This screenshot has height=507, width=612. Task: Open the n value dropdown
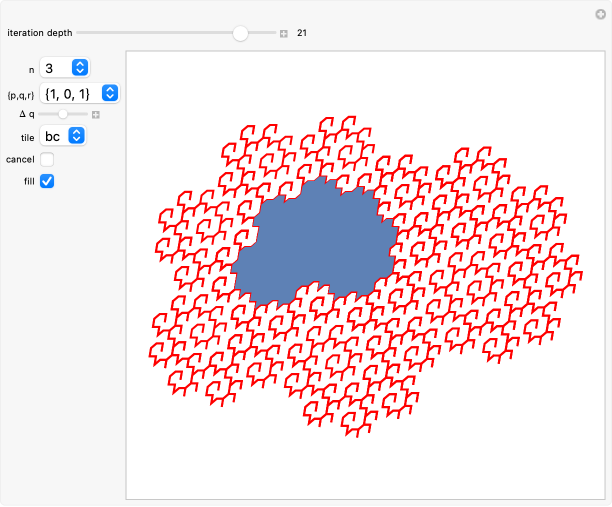pos(66,68)
